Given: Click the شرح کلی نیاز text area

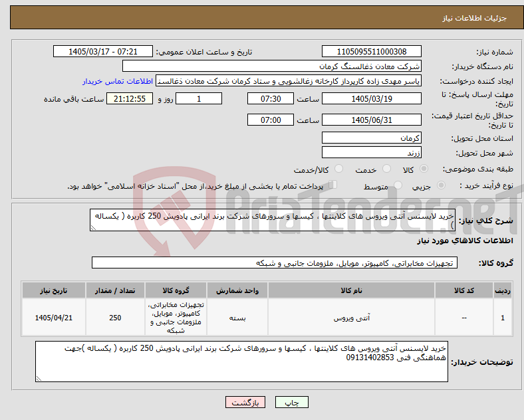Looking at the screenshot, I should pos(273,220).
